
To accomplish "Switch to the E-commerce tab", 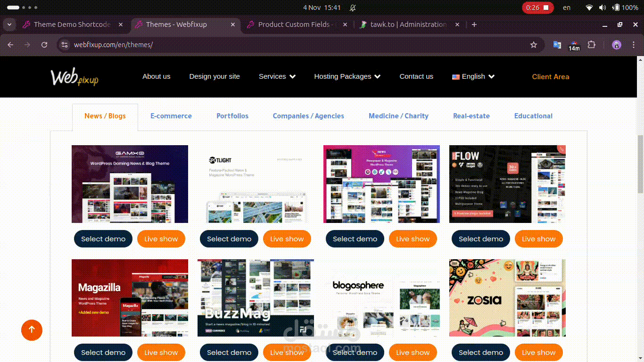I will click(x=171, y=116).
